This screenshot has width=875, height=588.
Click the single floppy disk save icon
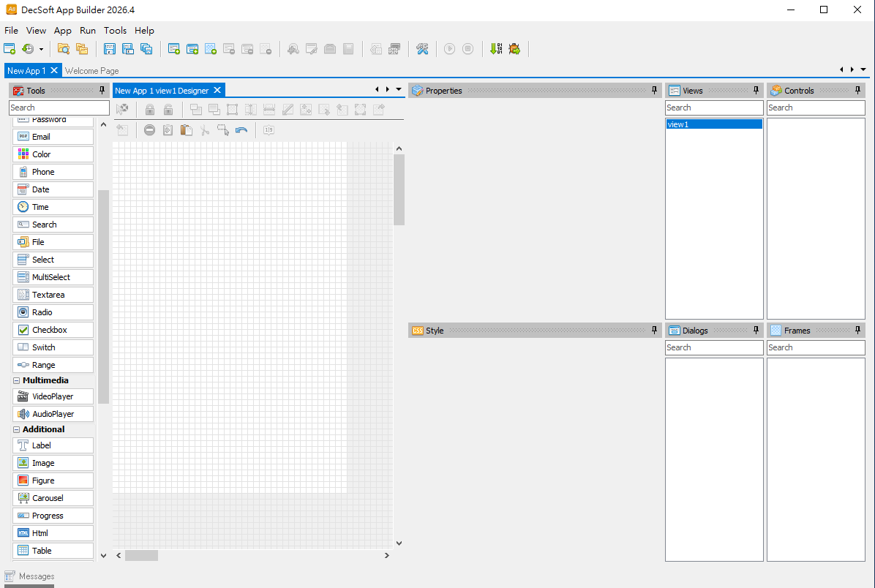(x=110, y=49)
